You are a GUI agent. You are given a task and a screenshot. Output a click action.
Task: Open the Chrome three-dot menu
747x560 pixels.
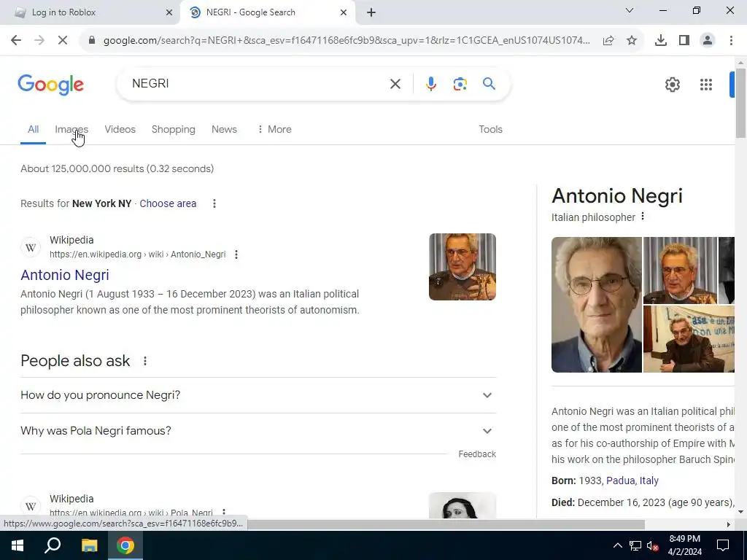(731, 41)
